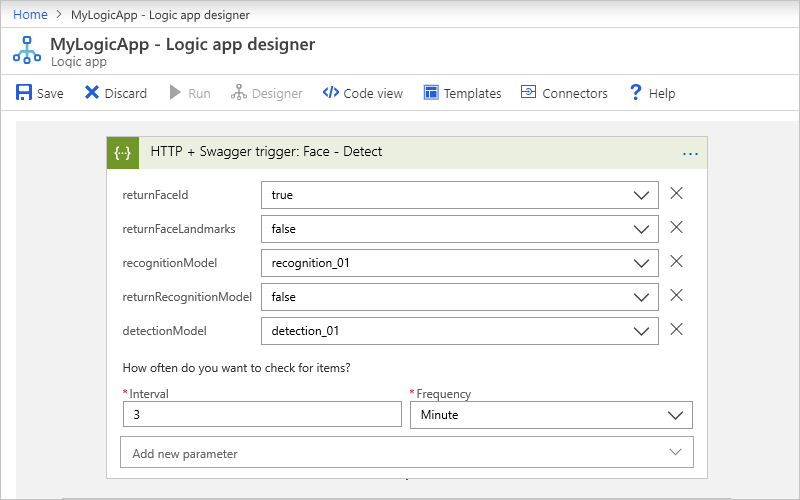Remove the returnFaceLandmarks parameter

[x=676, y=228]
